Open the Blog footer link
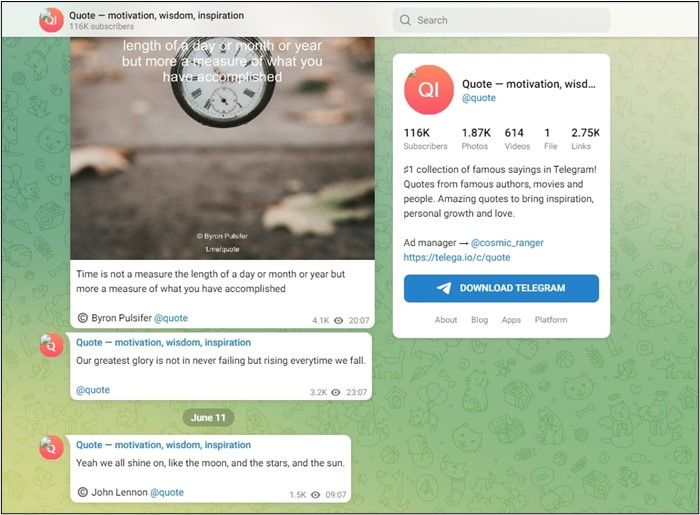 pyautogui.click(x=479, y=320)
